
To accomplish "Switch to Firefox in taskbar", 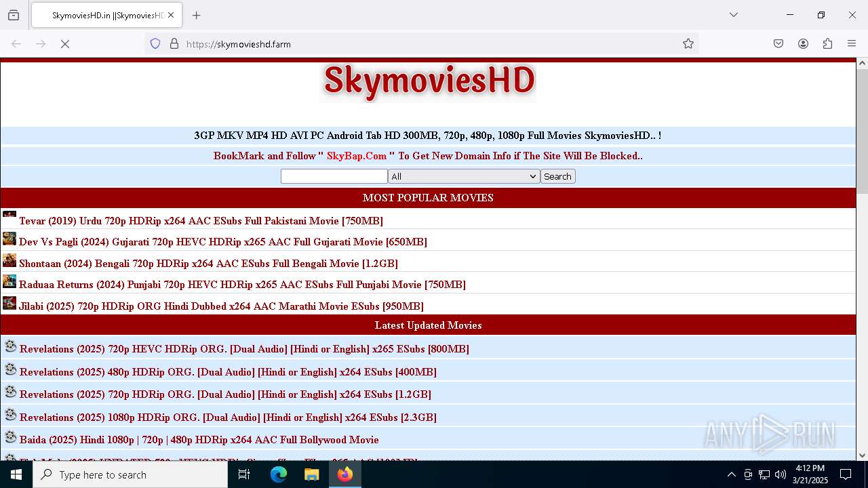I will (345, 474).
